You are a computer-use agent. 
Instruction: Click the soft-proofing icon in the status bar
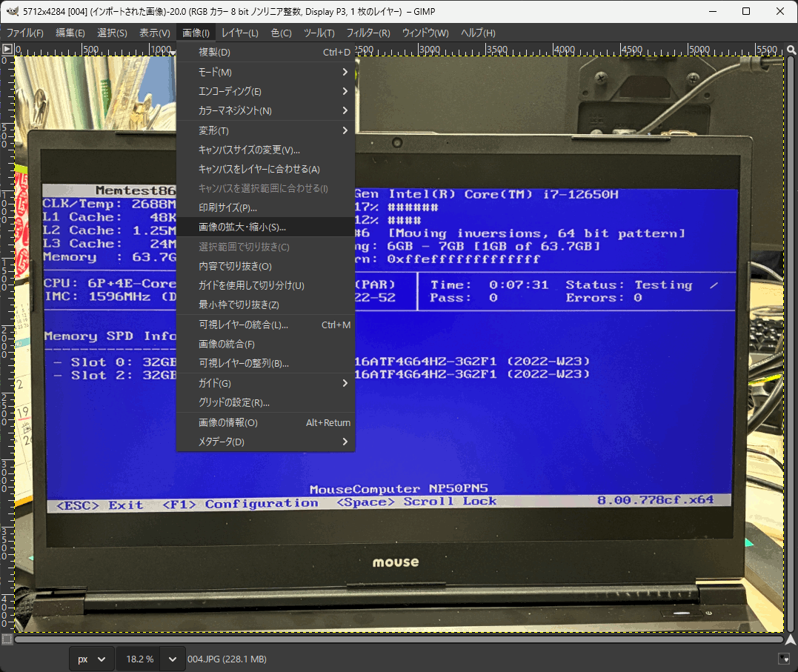point(784,659)
